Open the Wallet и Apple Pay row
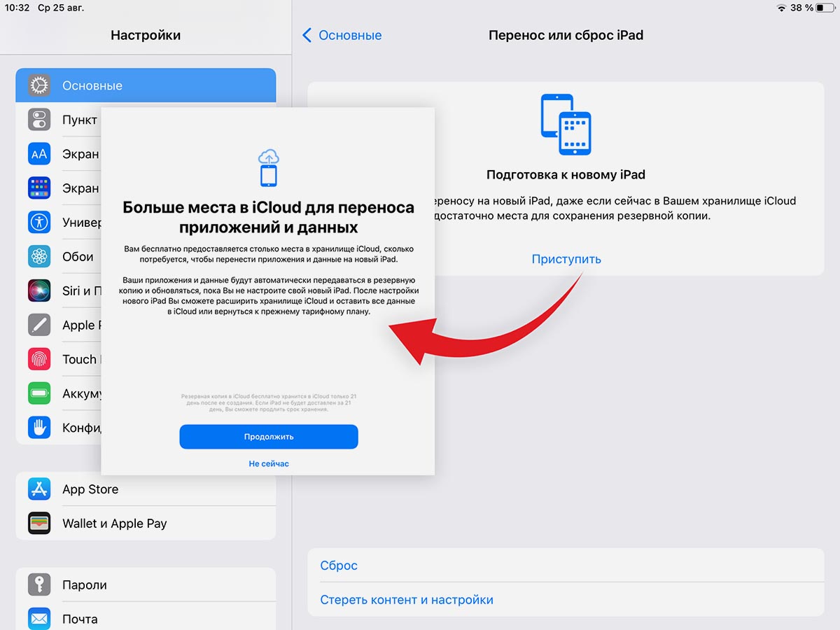Viewport: 840px width, 630px height. pos(146,524)
